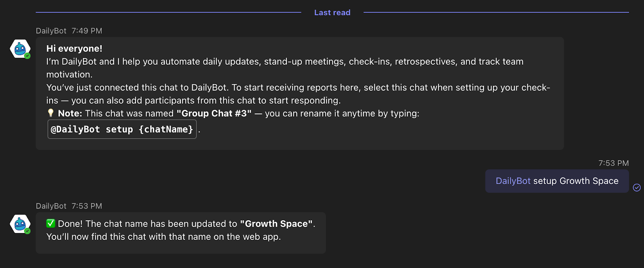Screen dimensions: 644x268
Task: Click the DailyBot sender name above the welcome message
Action: point(51,31)
